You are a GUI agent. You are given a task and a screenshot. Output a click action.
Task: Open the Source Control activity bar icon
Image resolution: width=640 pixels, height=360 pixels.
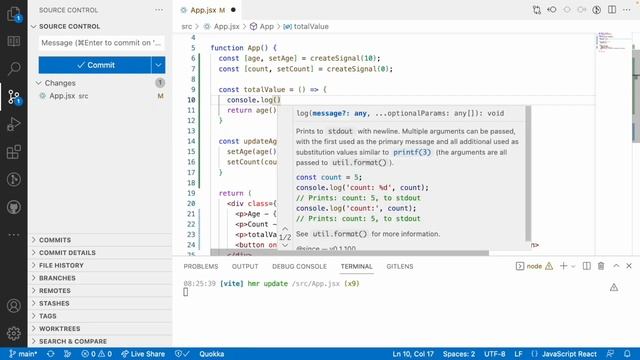tap(14, 97)
